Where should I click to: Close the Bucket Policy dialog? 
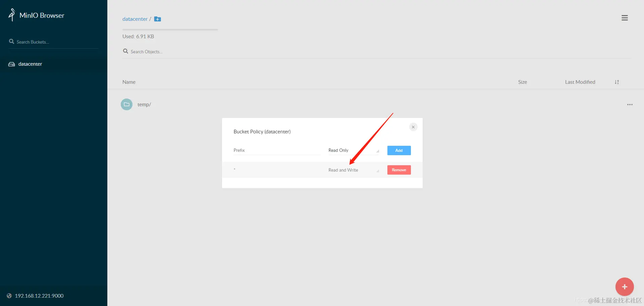(x=413, y=127)
